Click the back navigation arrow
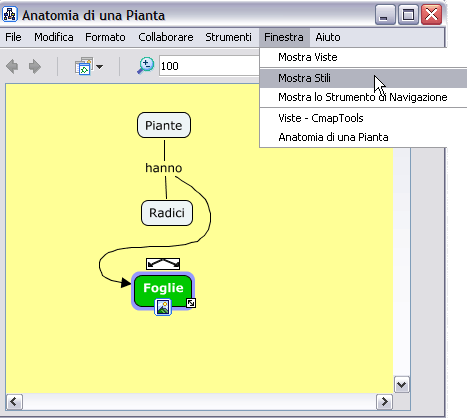The height and width of the screenshot is (418, 468). pyautogui.click(x=12, y=66)
